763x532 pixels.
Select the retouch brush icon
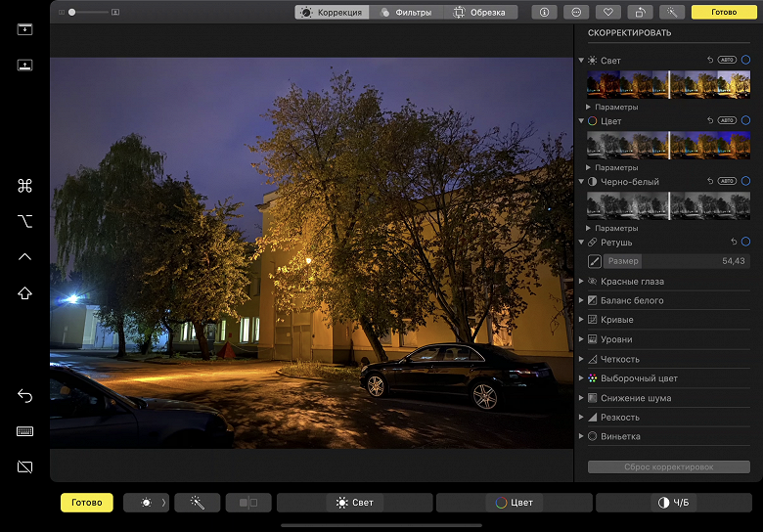(x=594, y=261)
